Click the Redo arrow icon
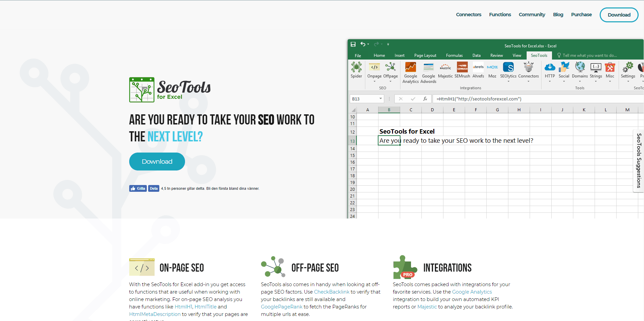The width and height of the screenshot is (644, 321). (x=376, y=44)
